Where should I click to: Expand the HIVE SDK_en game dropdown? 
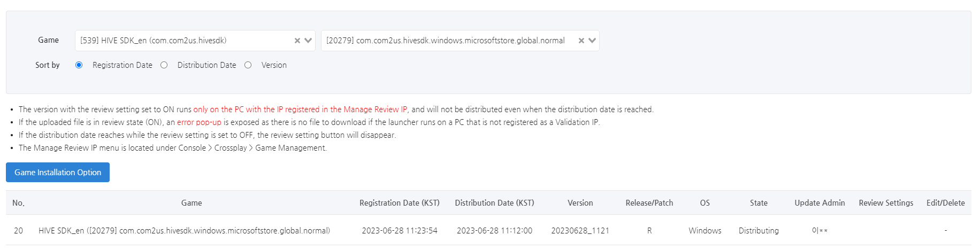pos(308,41)
